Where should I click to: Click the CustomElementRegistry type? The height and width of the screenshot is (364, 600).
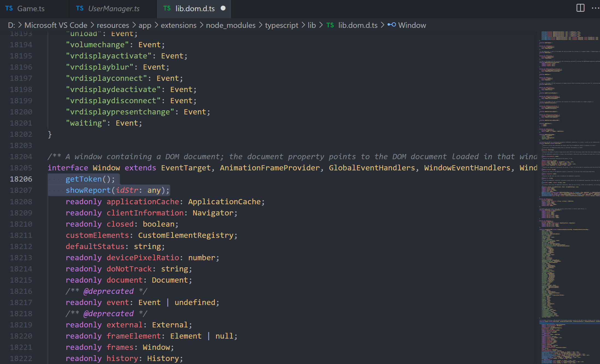click(x=186, y=235)
